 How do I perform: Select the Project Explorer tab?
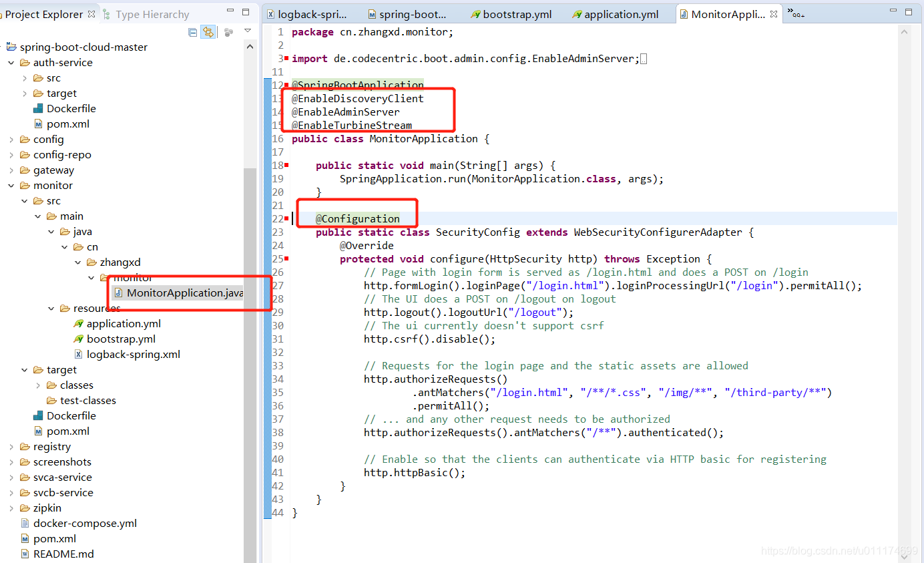[x=44, y=14]
